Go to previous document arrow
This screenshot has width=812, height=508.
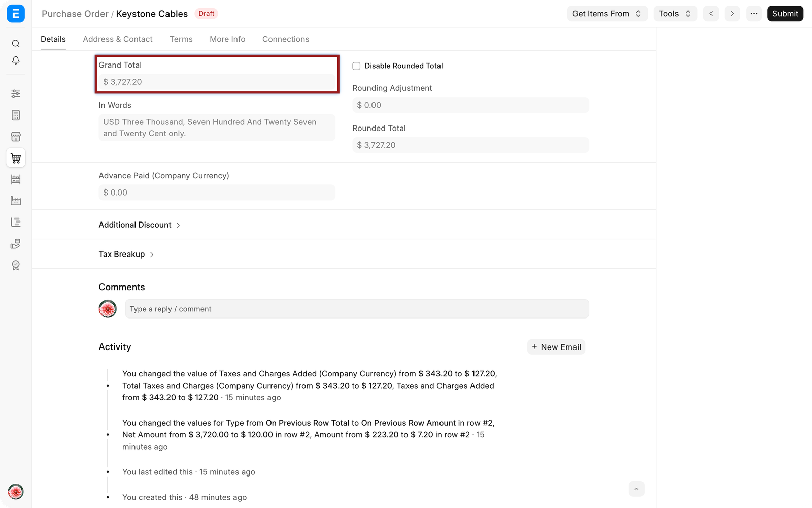coord(711,14)
